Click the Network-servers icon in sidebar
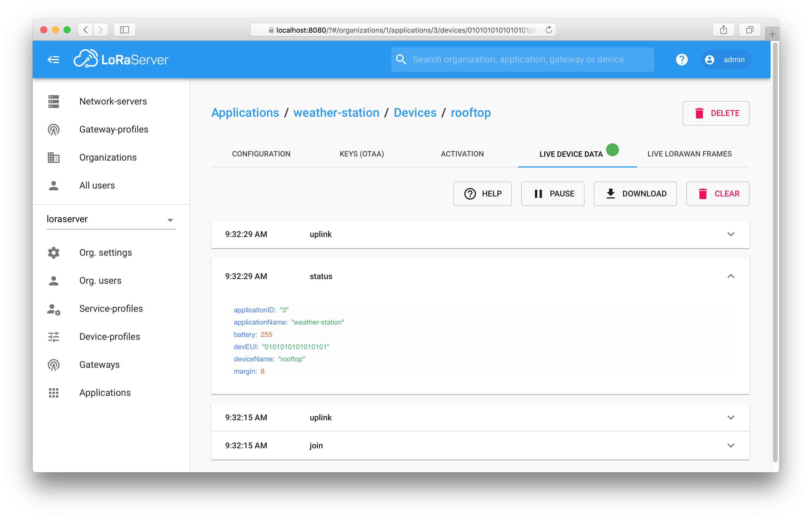 click(54, 101)
